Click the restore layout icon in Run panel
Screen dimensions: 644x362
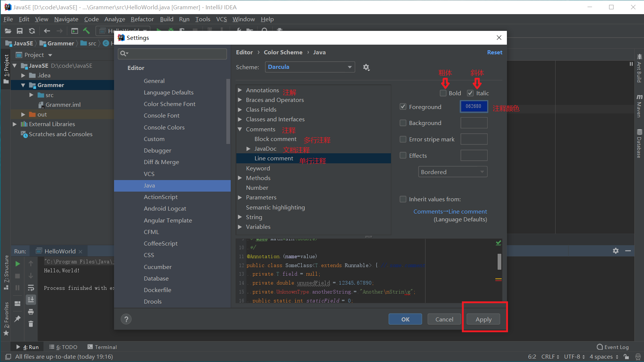(17, 304)
